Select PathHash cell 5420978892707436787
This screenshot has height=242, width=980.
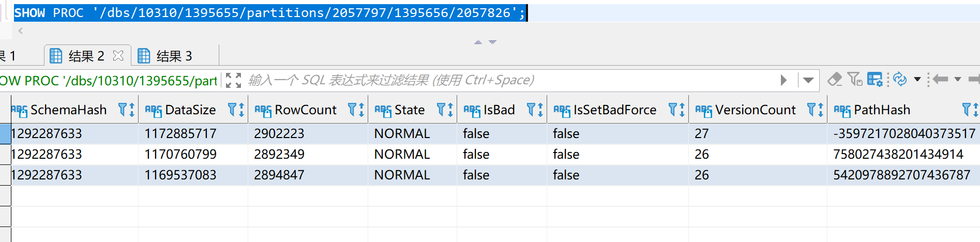coord(904,175)
